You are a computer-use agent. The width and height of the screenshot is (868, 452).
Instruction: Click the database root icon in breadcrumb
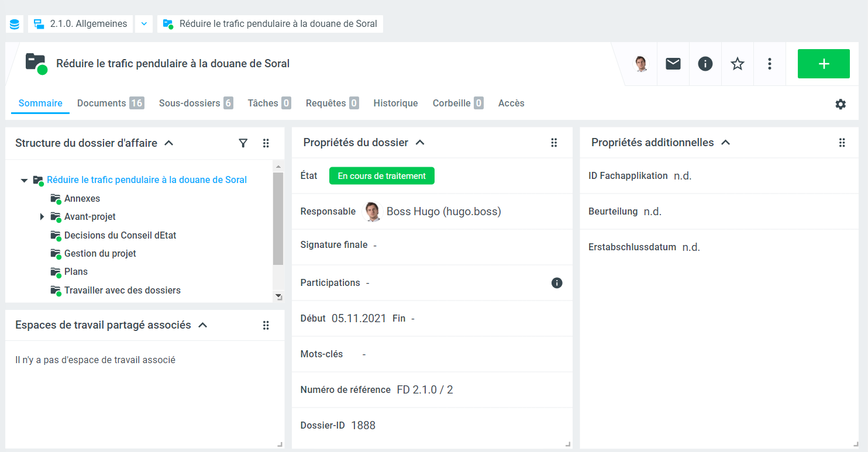pyautogui.click(x=15, y=24)
